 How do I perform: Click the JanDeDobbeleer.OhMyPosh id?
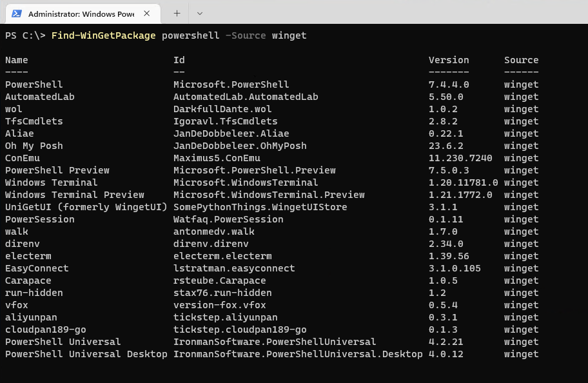pos(240,146)
